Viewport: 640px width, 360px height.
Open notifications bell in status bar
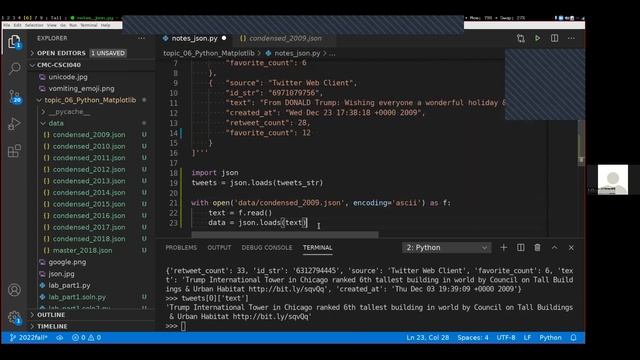click(573, 338)
